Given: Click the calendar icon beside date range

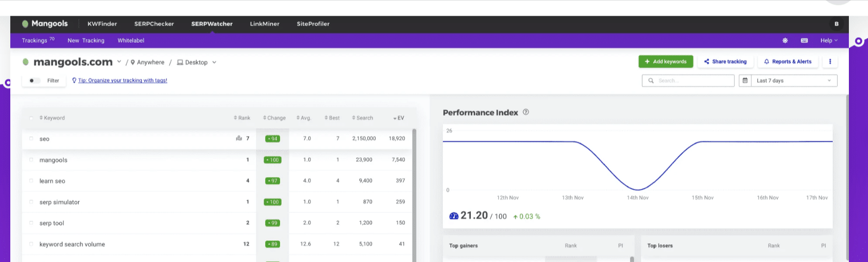Looking at the screenshot, I should pos(745,80).
